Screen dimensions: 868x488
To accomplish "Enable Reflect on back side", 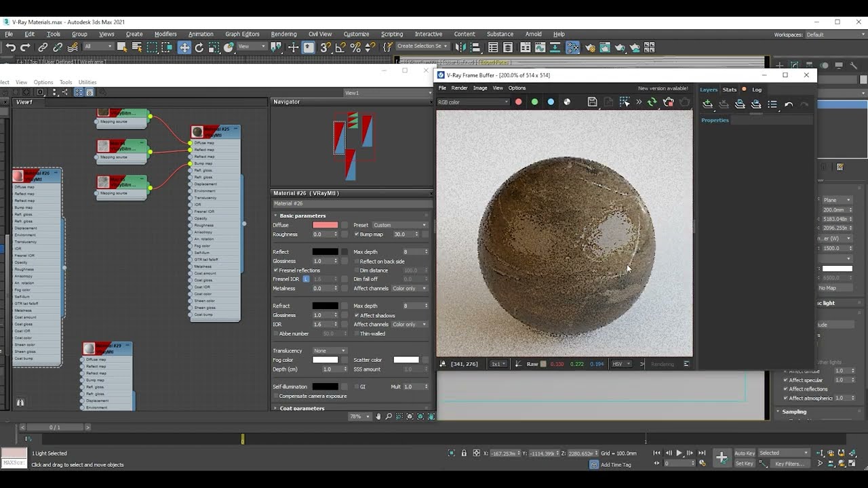I will [x=357, y=262].
